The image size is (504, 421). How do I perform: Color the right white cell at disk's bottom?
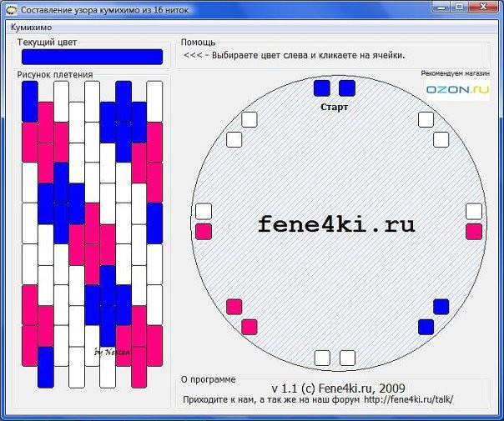[347, 358]
